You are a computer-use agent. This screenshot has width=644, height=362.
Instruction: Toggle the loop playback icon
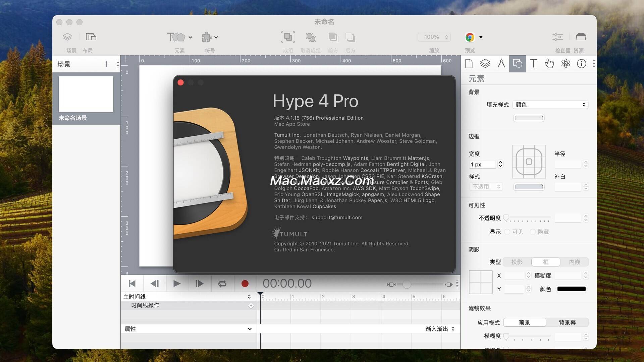point(222,284)
